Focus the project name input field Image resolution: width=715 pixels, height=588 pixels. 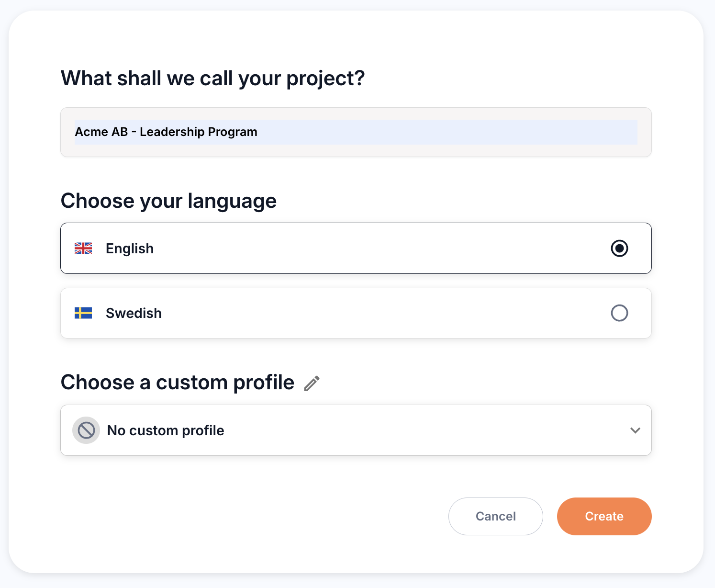click(431, 132)
